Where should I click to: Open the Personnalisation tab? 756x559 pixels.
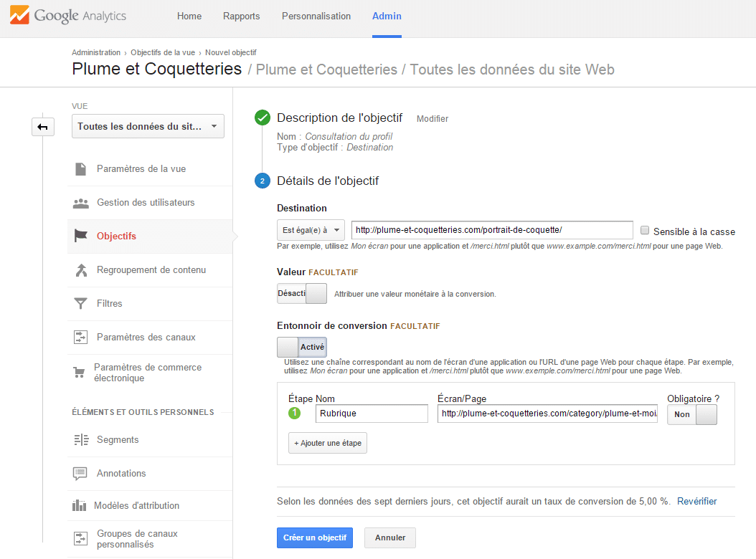[316, 16]
